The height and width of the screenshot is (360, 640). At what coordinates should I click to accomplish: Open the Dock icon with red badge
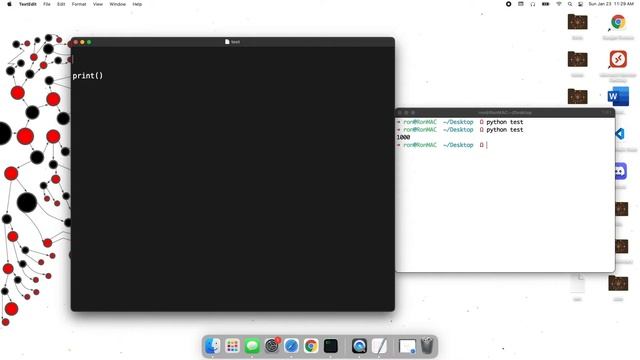tap(272, 346)
